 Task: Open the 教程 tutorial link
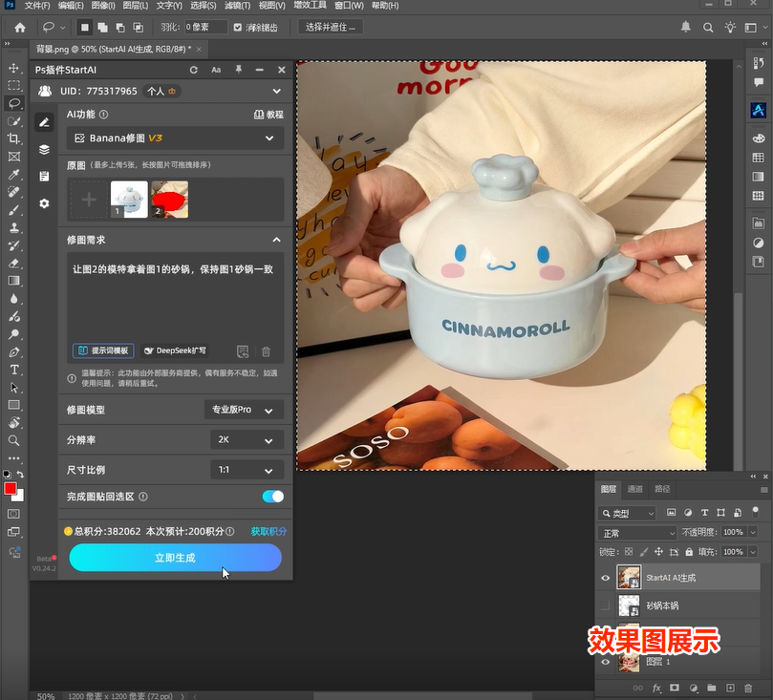click(x=268, y=115)
